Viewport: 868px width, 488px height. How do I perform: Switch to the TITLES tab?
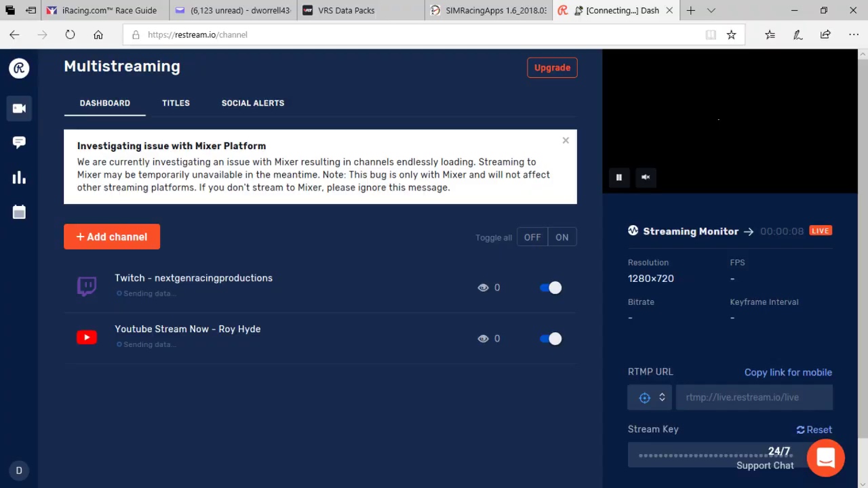point(176,103)
